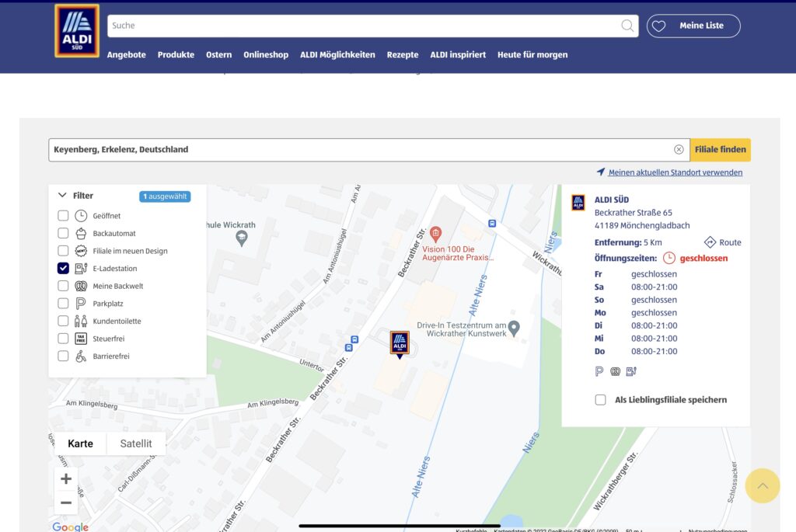Click the scroll-to-top arrow button
This screenshot has width=796, height=532.
click(x=763, y=486)
